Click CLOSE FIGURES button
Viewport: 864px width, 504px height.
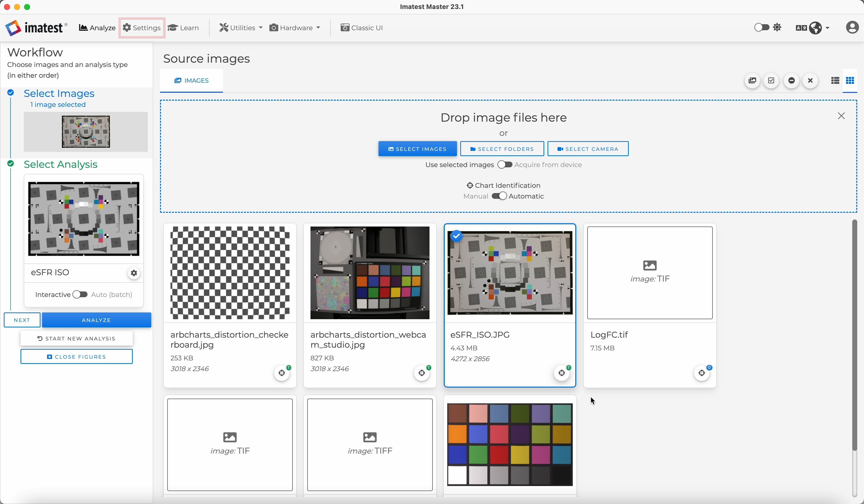coord(76,357)
